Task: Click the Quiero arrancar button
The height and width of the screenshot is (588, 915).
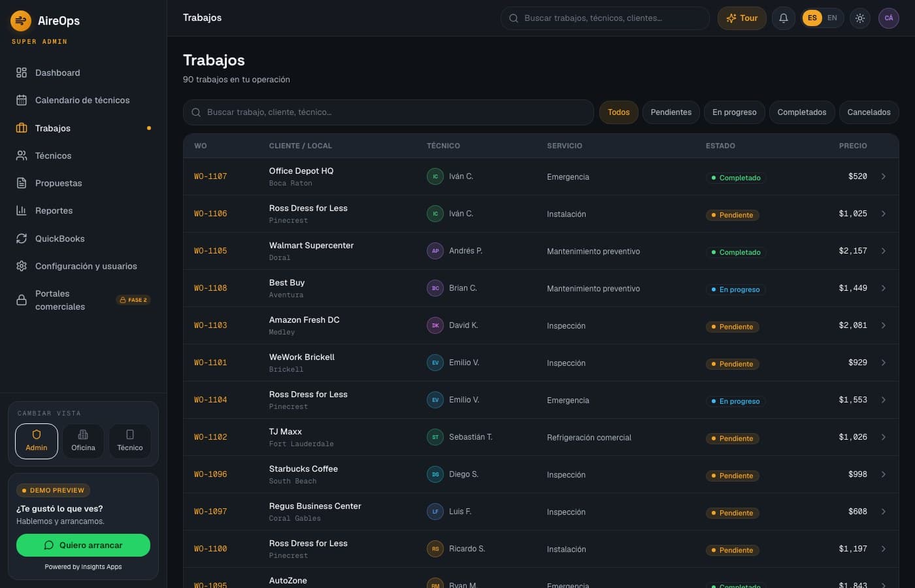Action: point(83,546)
